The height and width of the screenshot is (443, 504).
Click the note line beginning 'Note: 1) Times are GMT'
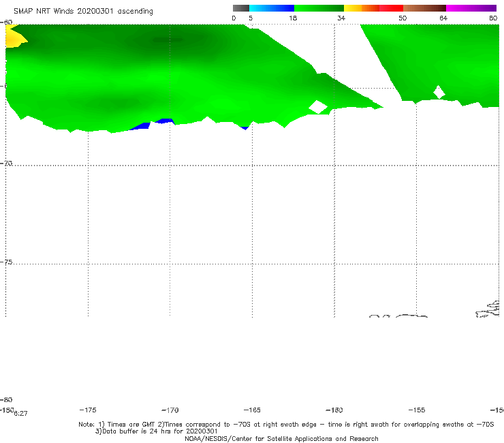pyautogui.click(x=286, y=425)
